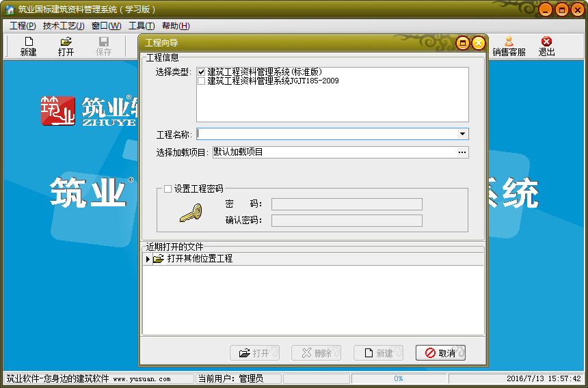Expand the 打开其他位置工程 row arrow
This screenshot has height=388, width=588.
[148, 259]
